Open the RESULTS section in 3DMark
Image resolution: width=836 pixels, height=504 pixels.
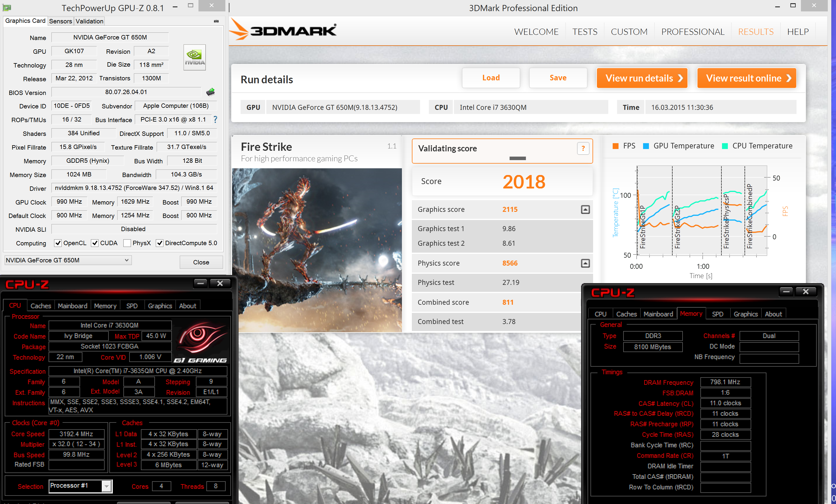pos(756,32)
